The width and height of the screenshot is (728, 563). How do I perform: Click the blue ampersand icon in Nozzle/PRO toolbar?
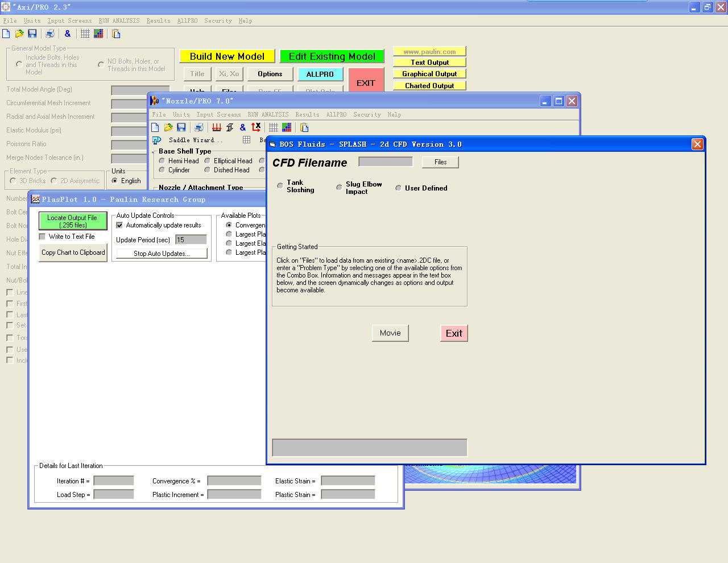[x=243, y=127]
